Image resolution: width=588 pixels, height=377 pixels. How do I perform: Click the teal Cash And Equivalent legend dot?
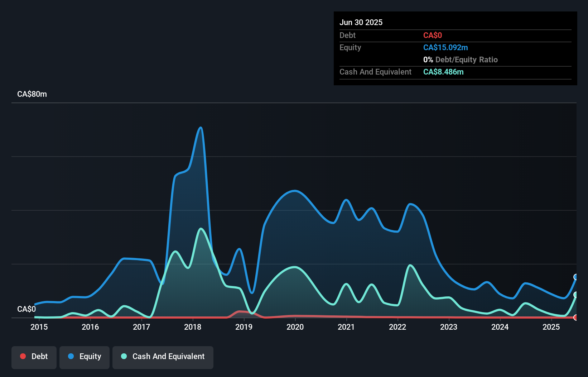(x=124, y=356)
